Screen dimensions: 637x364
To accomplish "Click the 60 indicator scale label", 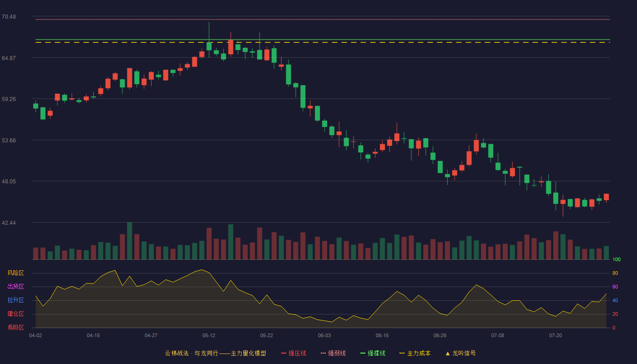I will (x=615, y=287).
